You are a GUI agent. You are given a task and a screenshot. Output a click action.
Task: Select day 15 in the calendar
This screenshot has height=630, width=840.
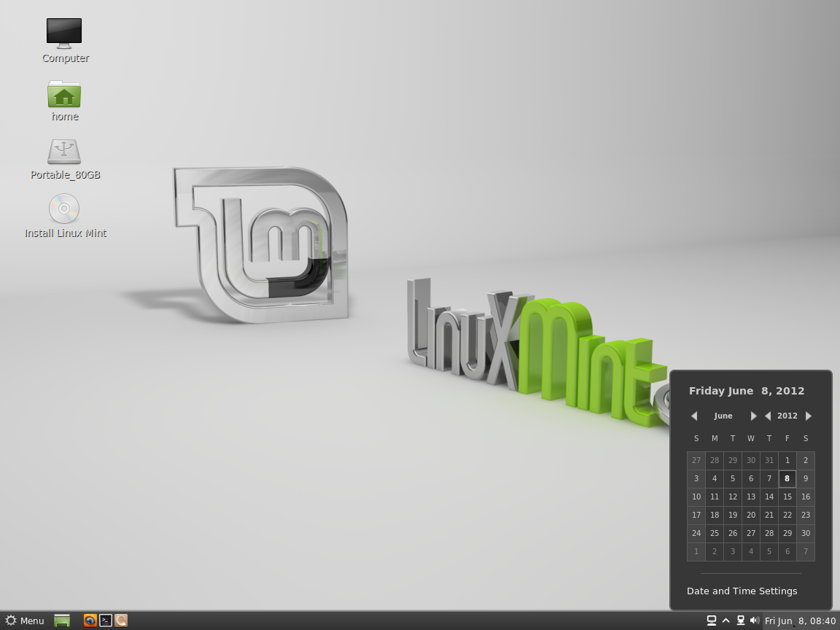point(787,497)
